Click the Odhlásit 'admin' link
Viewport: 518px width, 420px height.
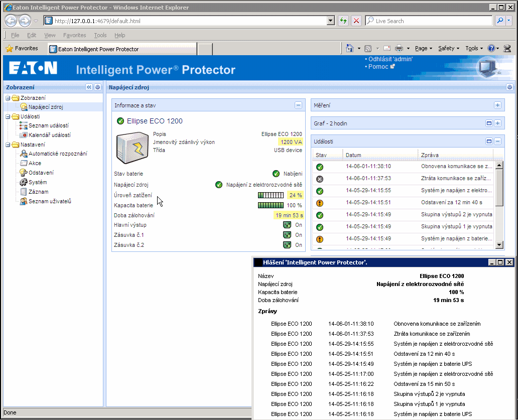click(391, 59)
